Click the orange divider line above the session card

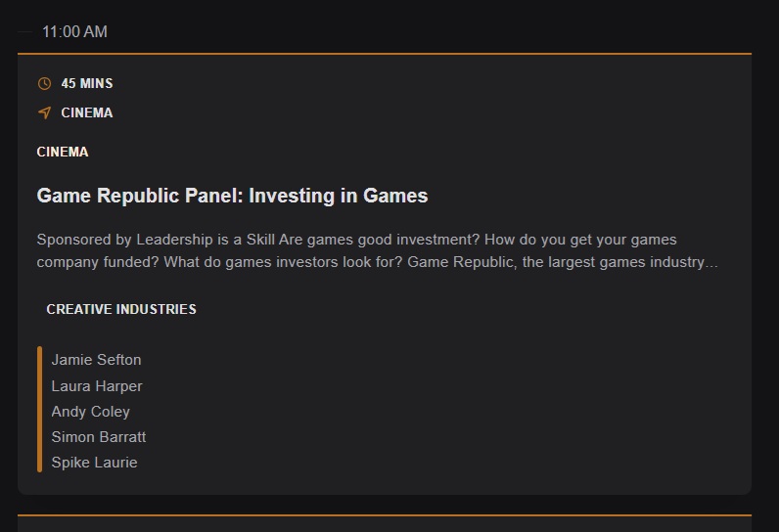point(384,53)
